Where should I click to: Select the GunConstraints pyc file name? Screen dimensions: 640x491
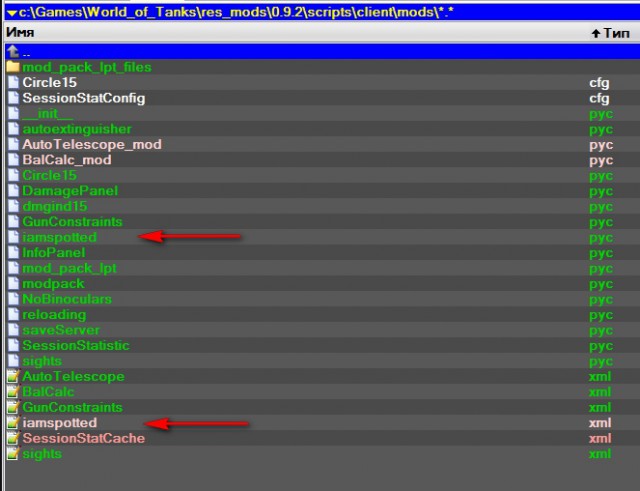click(72, 222)
